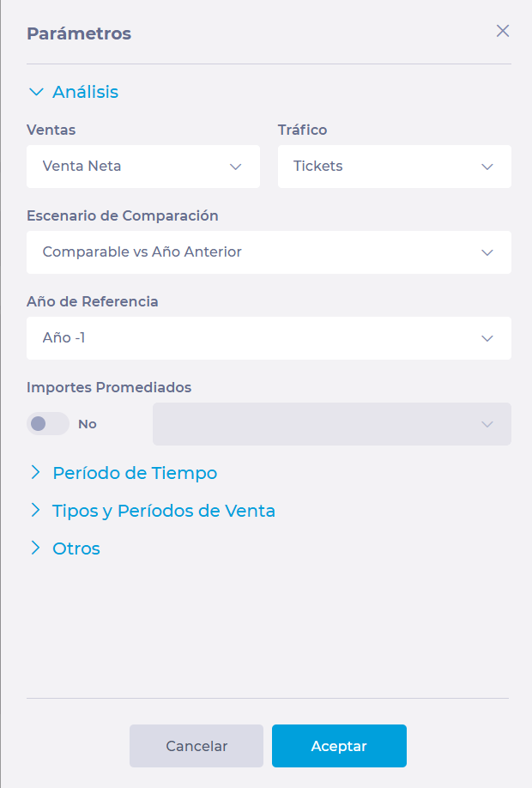This screenshot has width=532, height=788.
Task: Expand the Tipos y Períodos de Venta section
Action: coord(164,511)
